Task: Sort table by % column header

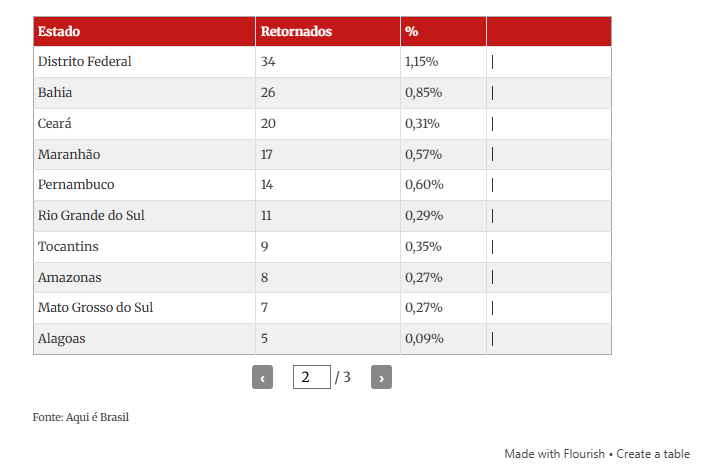Action: tap(412, 31)
